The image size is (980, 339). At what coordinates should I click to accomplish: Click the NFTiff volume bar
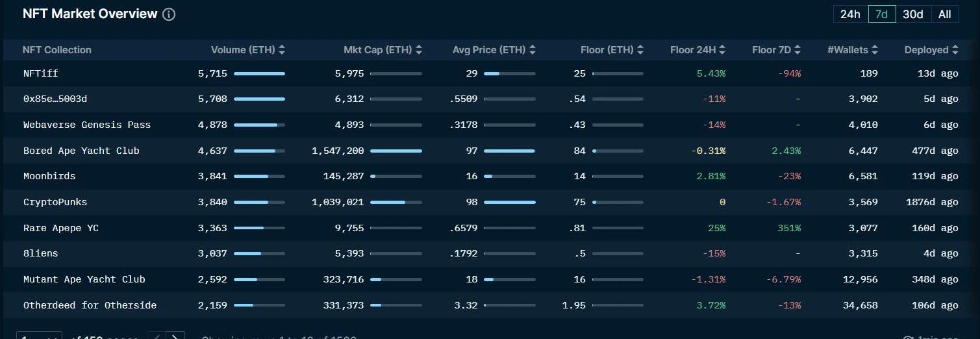pyautogui.click(x=259, y=74)
